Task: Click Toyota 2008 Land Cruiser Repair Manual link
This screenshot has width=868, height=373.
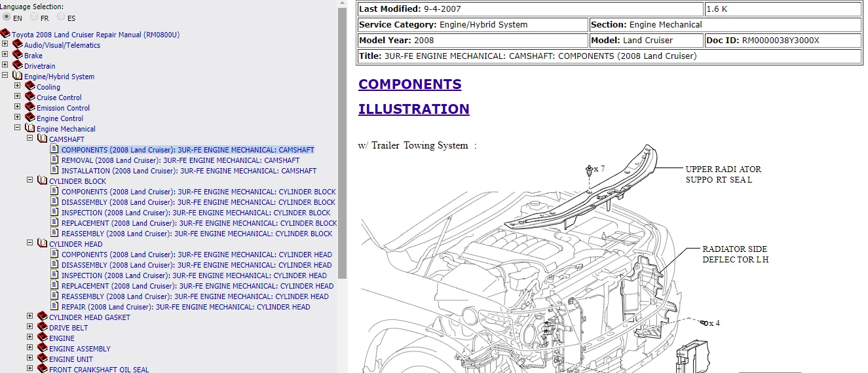Action: click(96, 35)
